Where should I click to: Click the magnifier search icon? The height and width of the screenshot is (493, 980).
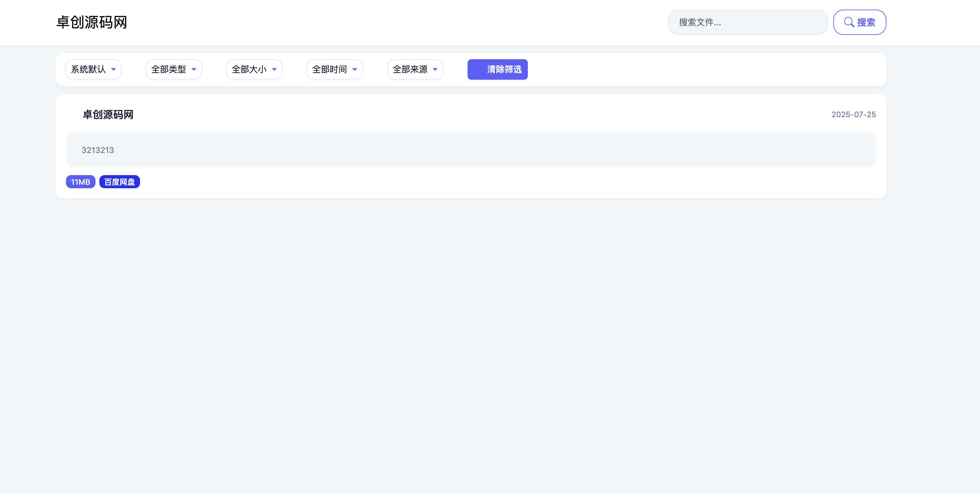(x=849, y=22)
